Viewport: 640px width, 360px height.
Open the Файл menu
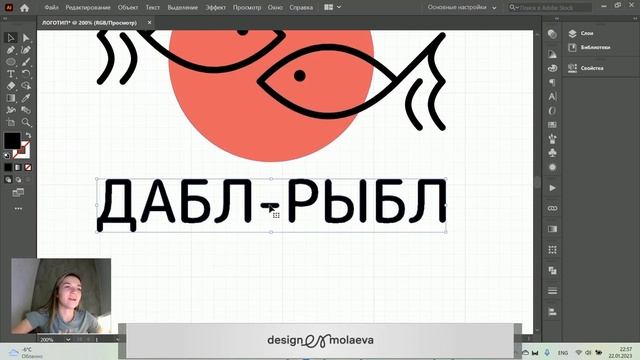(51, 7)
